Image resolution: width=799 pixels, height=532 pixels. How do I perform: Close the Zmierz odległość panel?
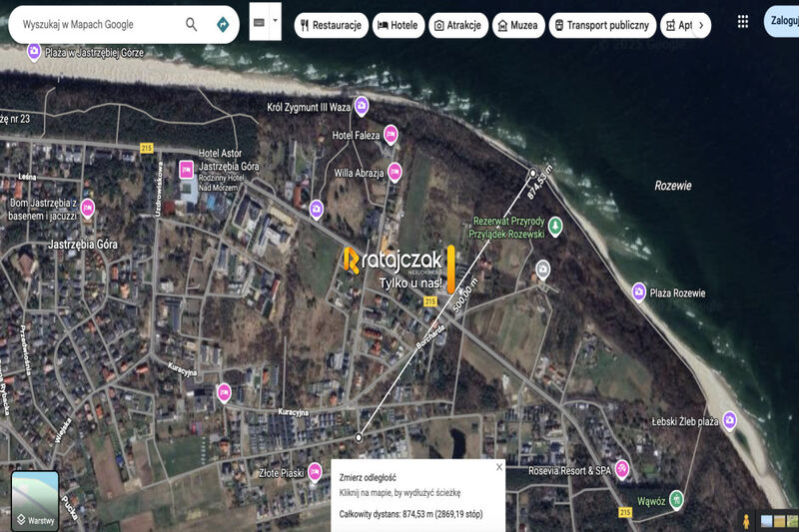tap(499, 467)
